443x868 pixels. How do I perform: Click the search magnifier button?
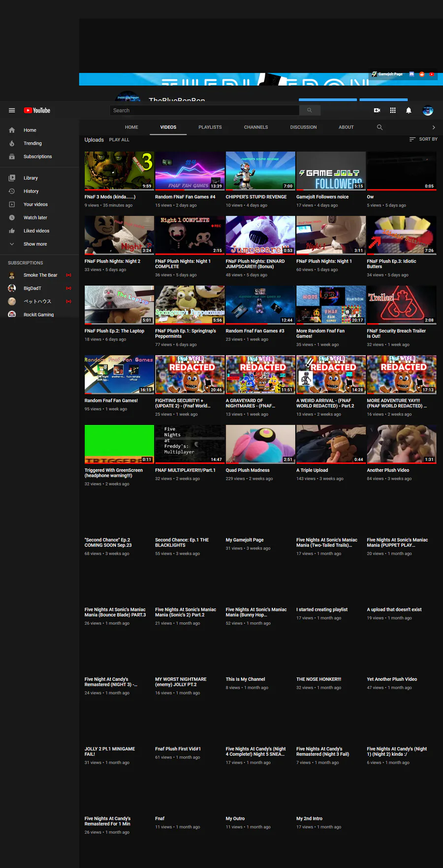point(310,110)
